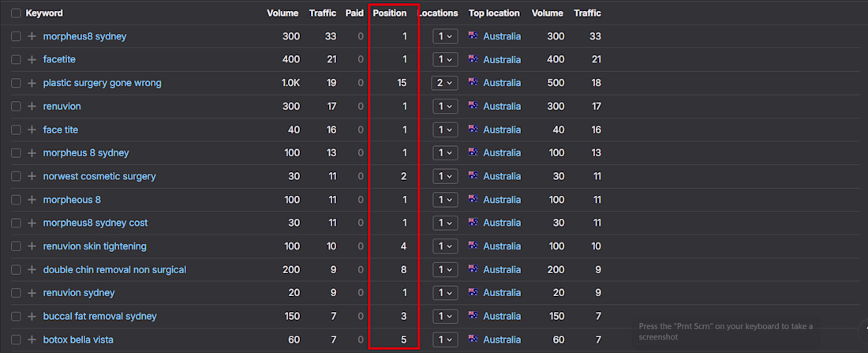Viewport: 868px width, 353px height.
Task: Click plus icon beside norwest cosmetic surgery
Action: (32, 176)
